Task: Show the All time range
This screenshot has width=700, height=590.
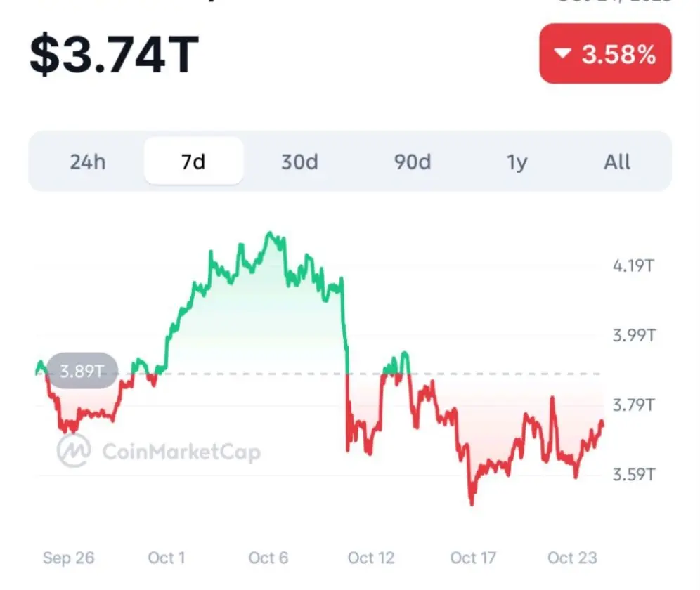Action: click(x=617, y=162)
